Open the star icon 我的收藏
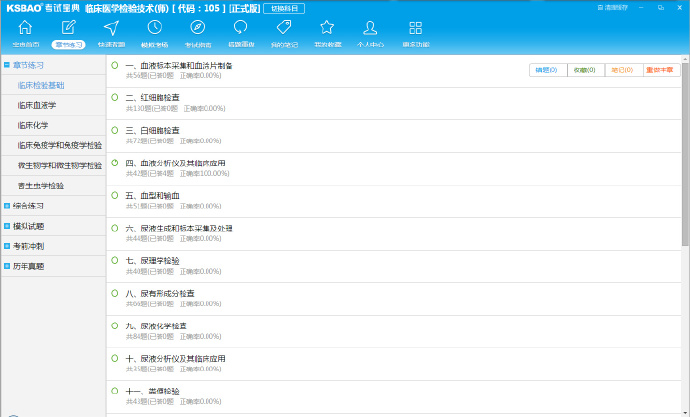This screenshot has width=690, height=417. (327, 28)
